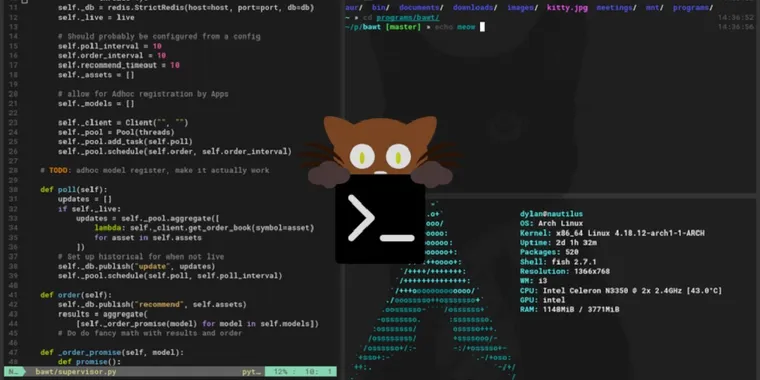The width and height of the screenshot is (760, 380).
Task: Click the 'downloads/' directory name
Action: [476, 8]
